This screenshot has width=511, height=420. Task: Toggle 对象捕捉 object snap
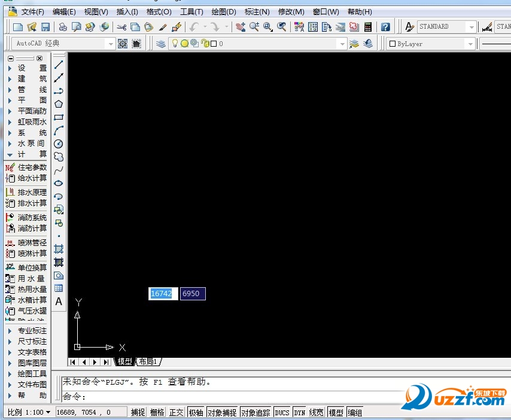(x=222, y=412)
